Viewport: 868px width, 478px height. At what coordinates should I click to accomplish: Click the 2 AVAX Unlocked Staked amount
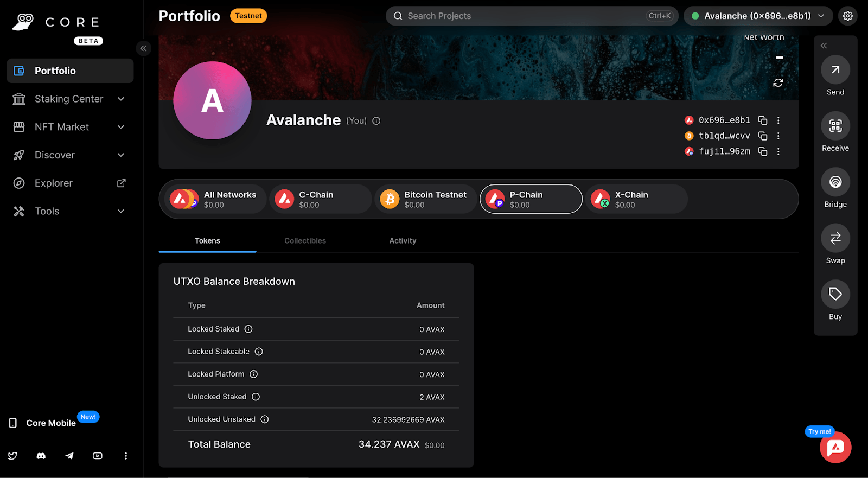[x=432, y=397]
